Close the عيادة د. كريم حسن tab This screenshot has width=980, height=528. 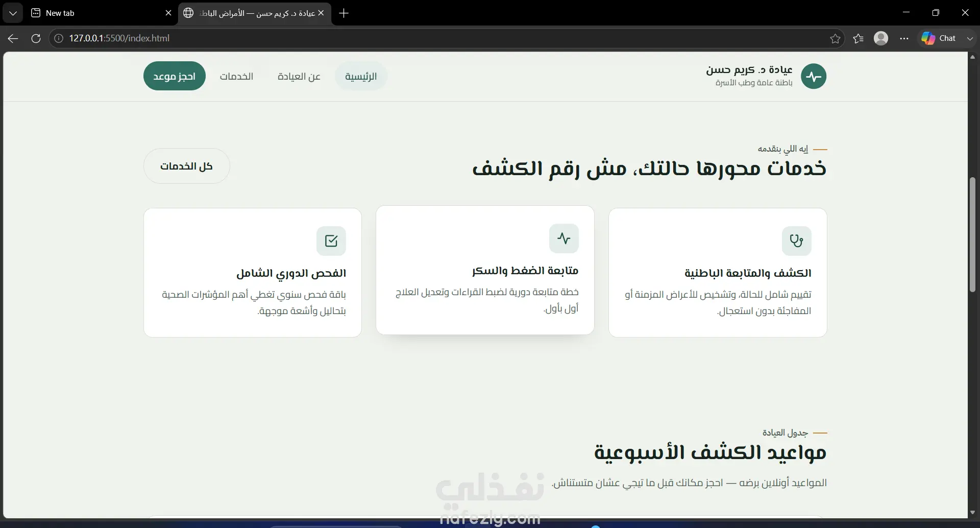coord(321,13)
